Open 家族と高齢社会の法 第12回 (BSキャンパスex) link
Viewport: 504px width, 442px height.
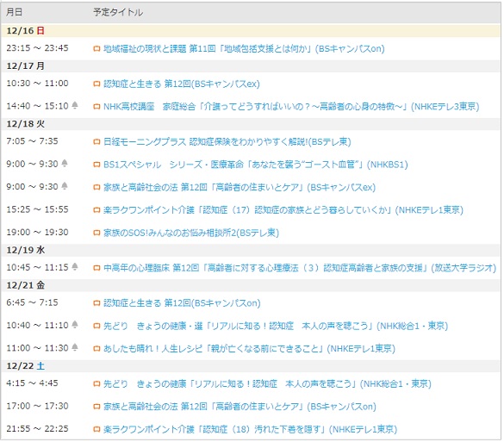pos(240,188)
